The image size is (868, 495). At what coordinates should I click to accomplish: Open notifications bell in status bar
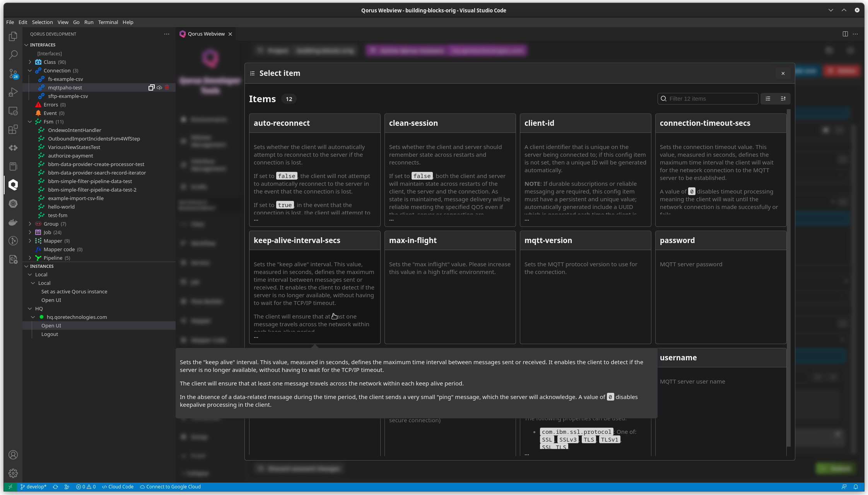pyautogui.click(x=856, y=486)
